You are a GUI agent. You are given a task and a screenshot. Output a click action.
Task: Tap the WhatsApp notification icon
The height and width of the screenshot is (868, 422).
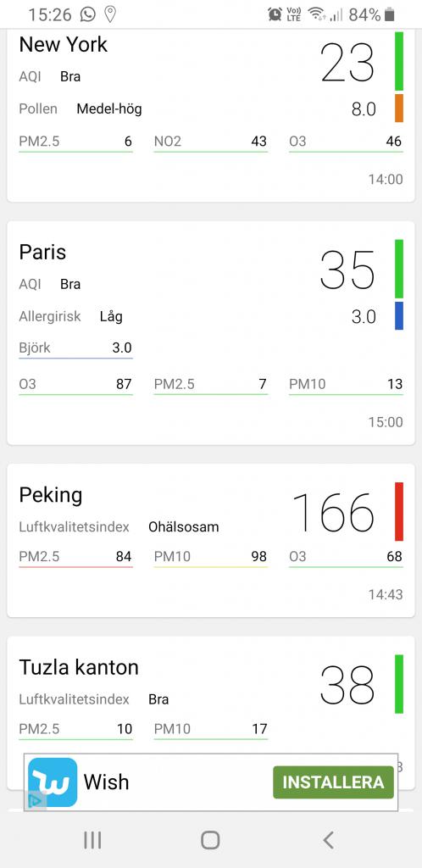pyautogui.click(x=87, y=14)
